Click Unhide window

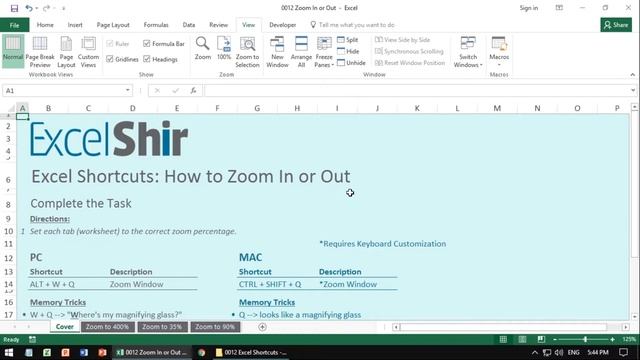pos(351,62)
